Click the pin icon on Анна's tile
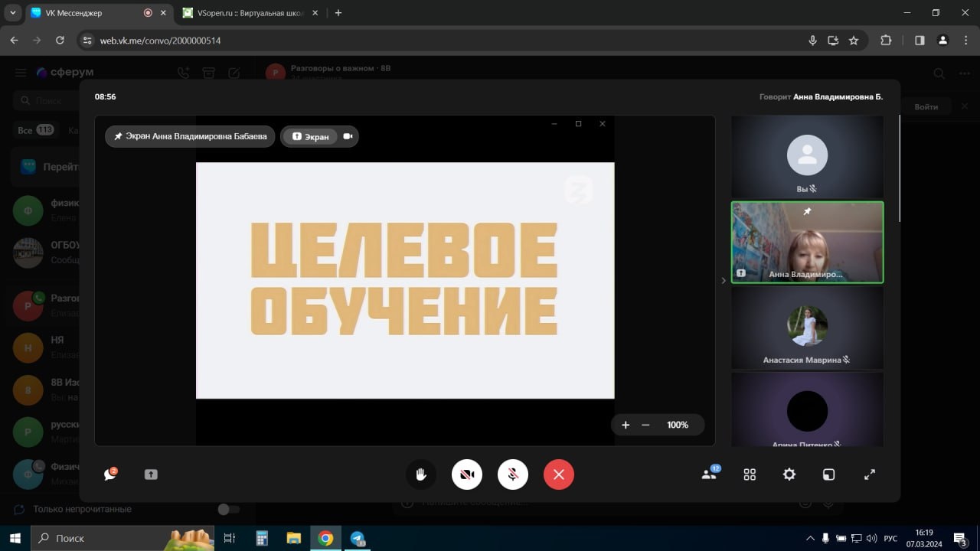 (807, 211)
